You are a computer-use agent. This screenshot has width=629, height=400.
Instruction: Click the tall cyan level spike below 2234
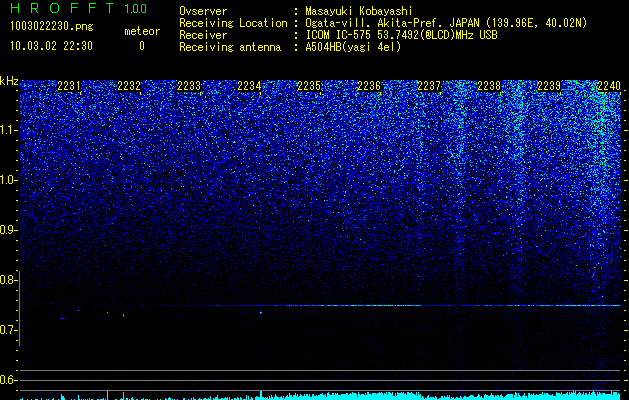coord(261,395)
